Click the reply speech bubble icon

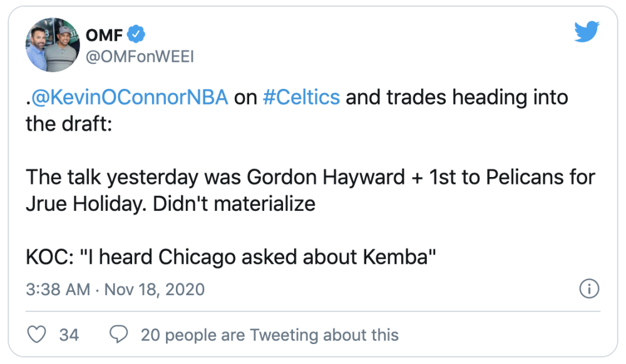(x=118, y=334)
